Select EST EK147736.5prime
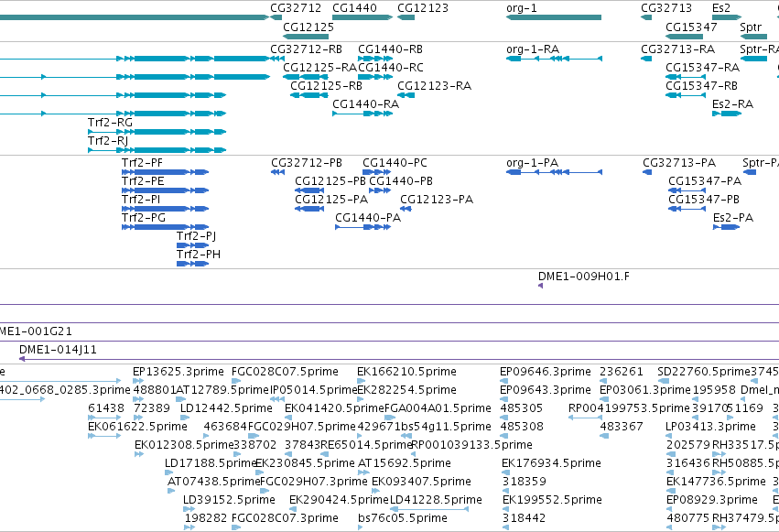Image resolution: width=779 pixels, height=532 pixels. [671, 491]
